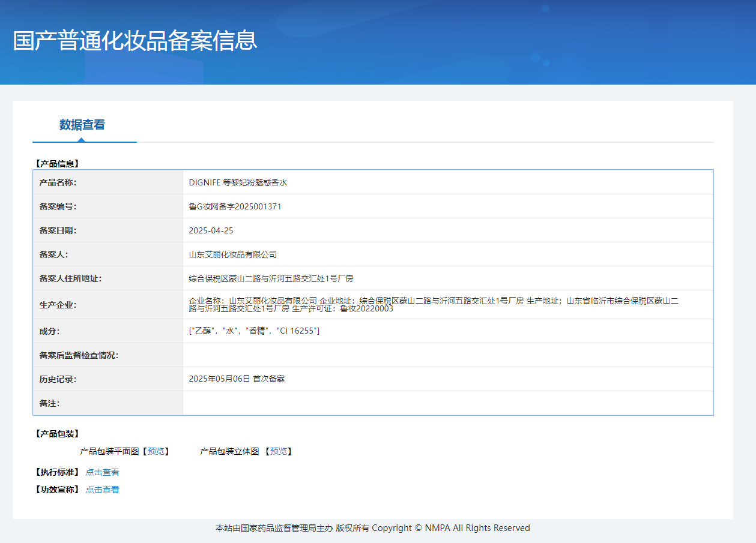Click history record 2025年05月06日 首次备案
The image size is (756, 543).
coord(237,379)
